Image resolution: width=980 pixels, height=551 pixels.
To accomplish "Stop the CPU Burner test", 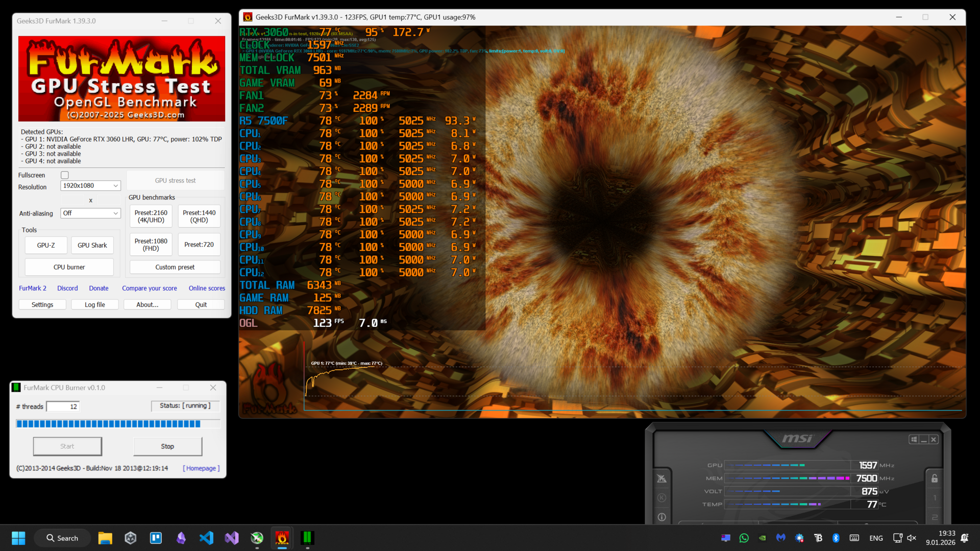I will tap(167, 446).
